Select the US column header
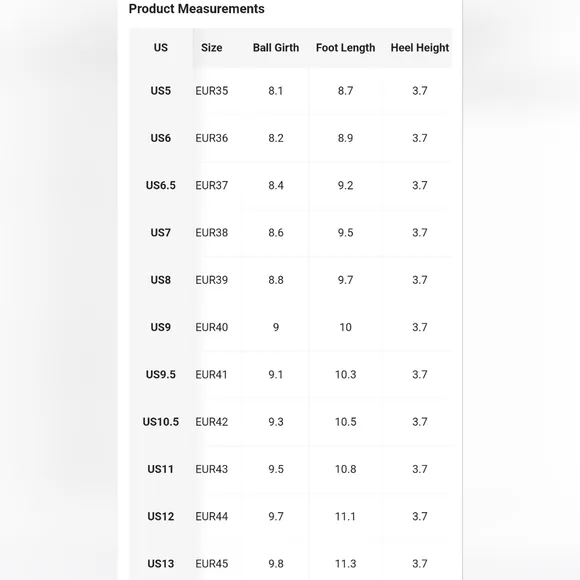Viewport: 580px width, 580px height. (x=161, y=48)
